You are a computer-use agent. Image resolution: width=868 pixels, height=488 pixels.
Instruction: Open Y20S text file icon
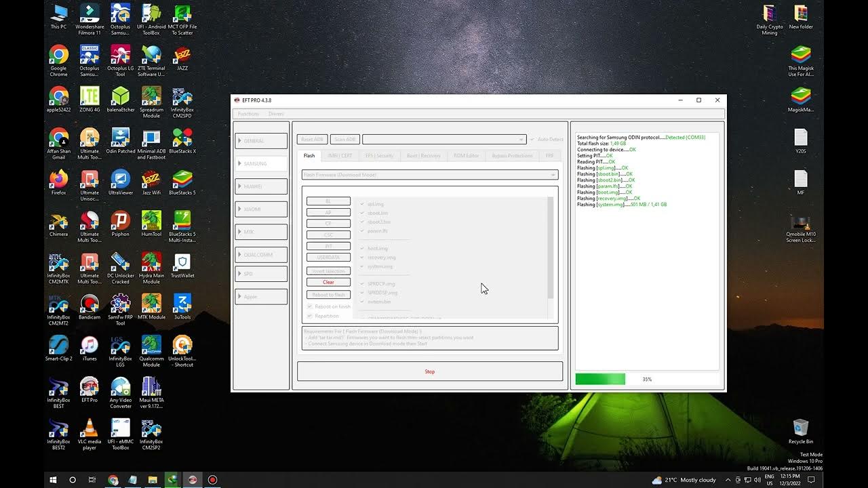[x=801, y=140]
